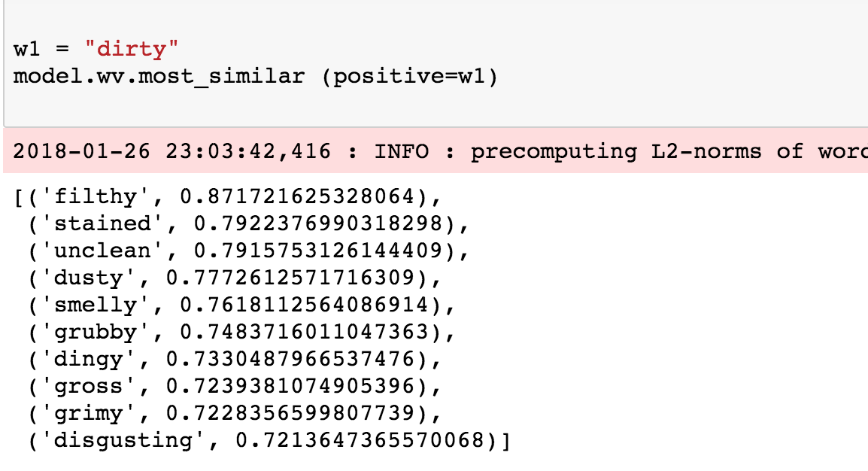Click the 'dusty' similarity score
Image resolution: width=868 pixels, height=471 pixels.
pyautogui.click(x=290, y=278)
